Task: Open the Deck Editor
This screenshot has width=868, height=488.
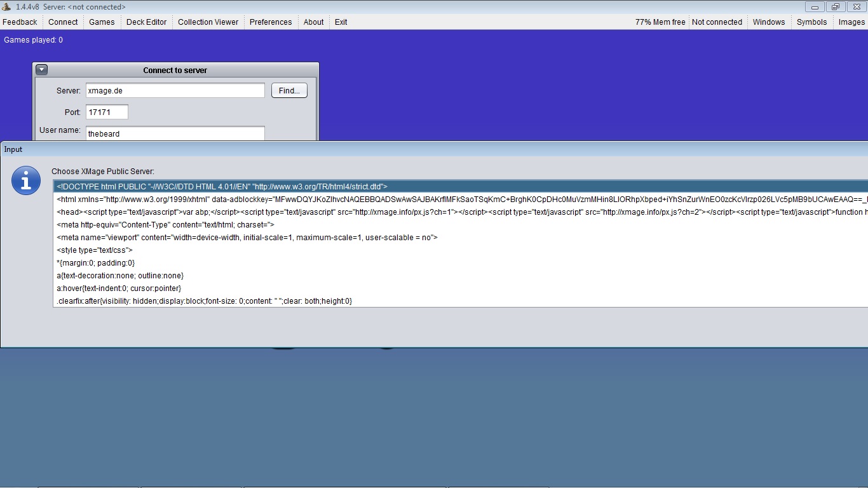Action: coord(146,22)
